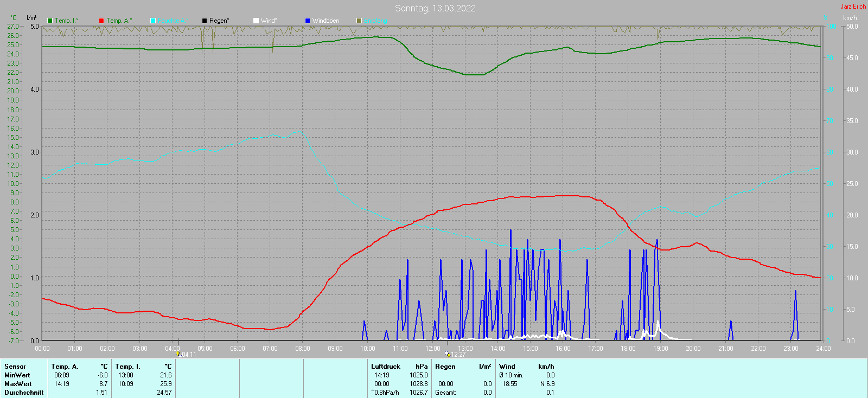Screen dimensions: 868x398
Task: Click the Regen* legend label
Action: coord(219,21)
